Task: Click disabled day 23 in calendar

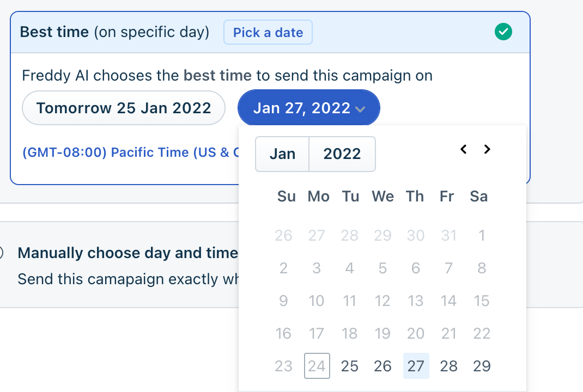Action: click(x=283, y=366)
